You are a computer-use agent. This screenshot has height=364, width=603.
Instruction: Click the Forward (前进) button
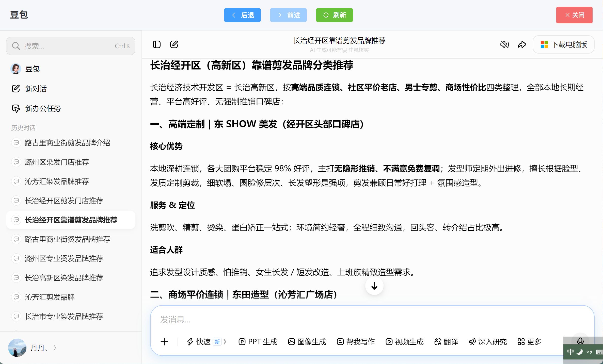point(288,15)
